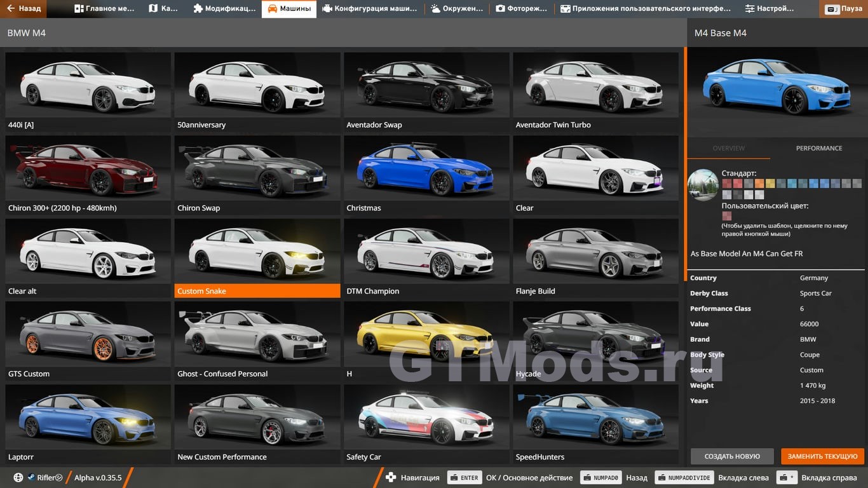Pick the orange standard color swatch

tap(759, 184)
